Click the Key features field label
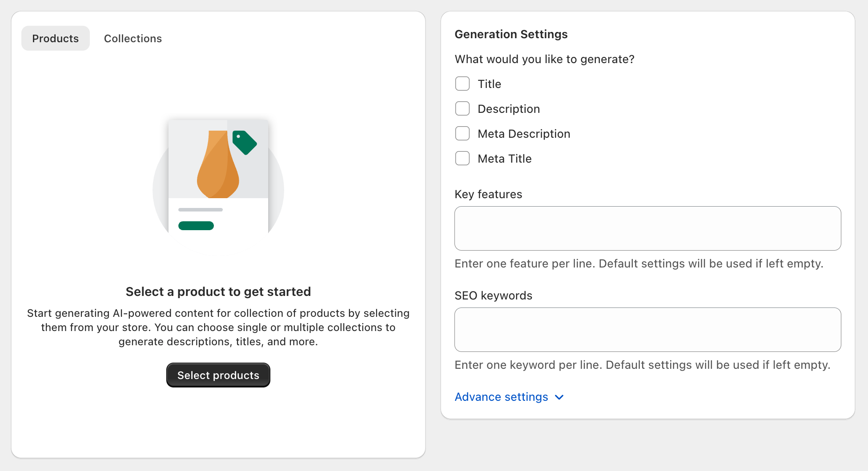Image resolution: width=868 pixels, height=471 pixels. [488, 194]
